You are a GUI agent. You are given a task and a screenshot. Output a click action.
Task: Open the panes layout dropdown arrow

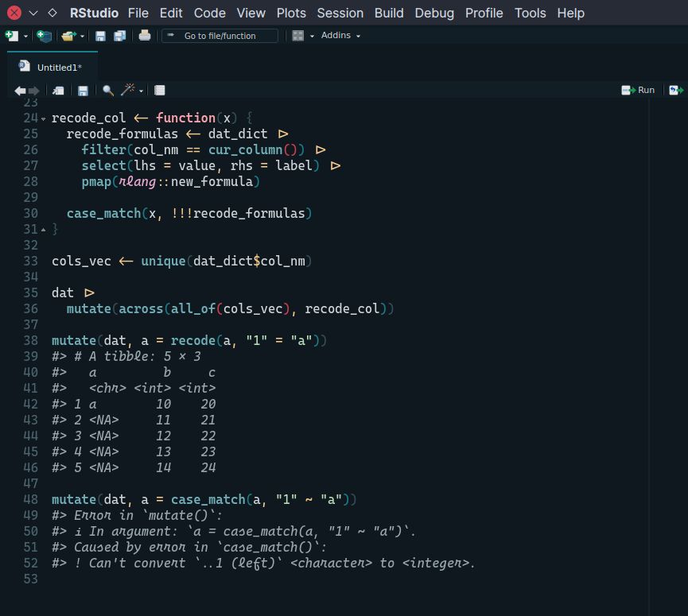pos(312,37)
